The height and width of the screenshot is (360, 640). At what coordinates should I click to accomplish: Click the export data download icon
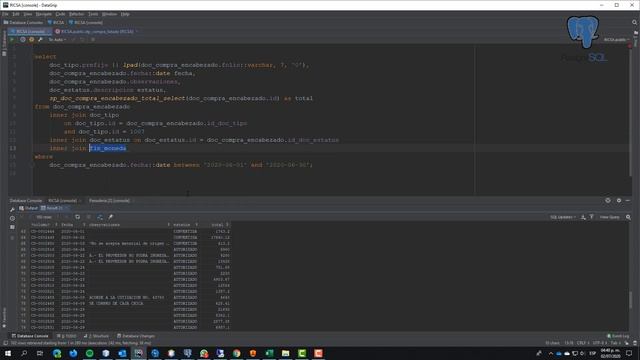click(x=583, y=217)
